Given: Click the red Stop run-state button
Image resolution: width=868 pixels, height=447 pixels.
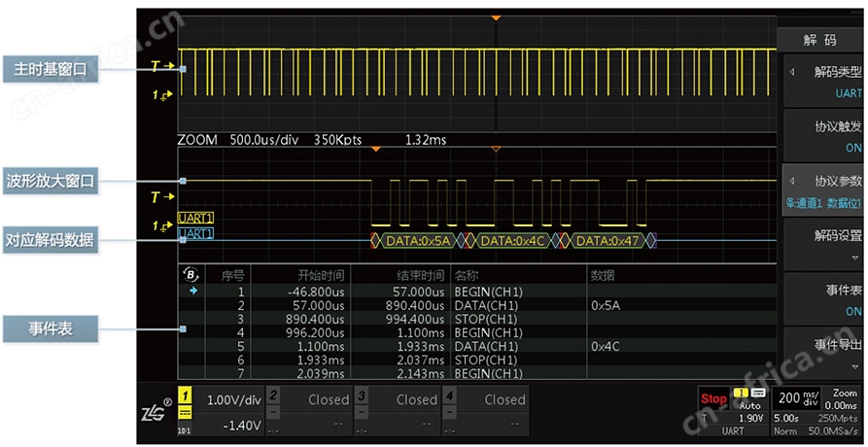Looking at the screenshot, I should tap(713, 398).
